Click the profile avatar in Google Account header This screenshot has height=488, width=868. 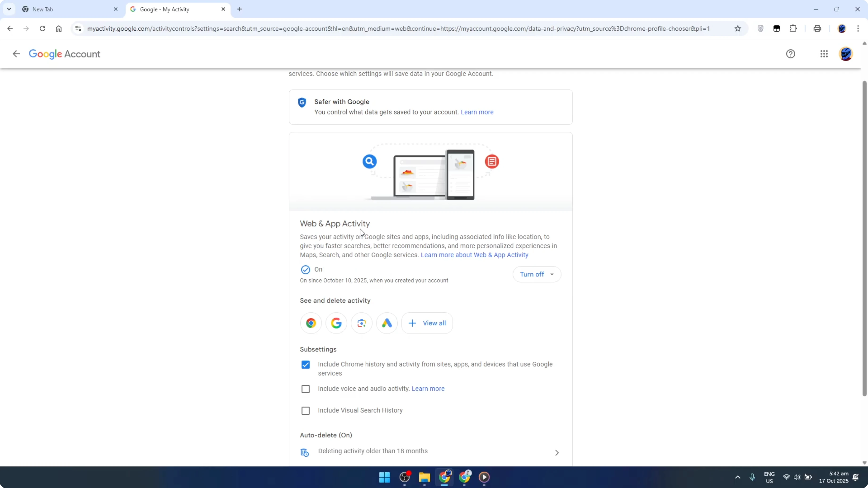846,54
